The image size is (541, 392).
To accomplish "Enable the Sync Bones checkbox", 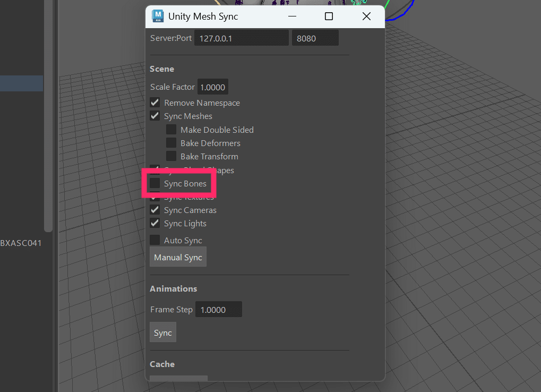I will [x=154, y=183].
